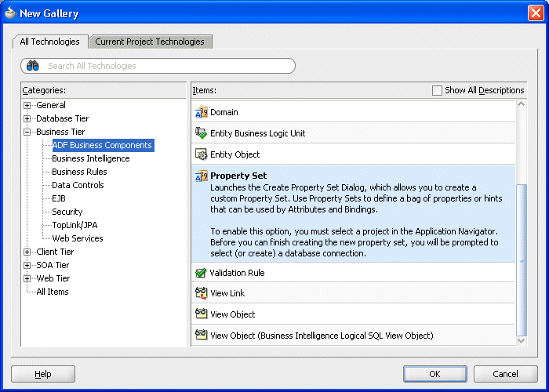This screenshot has height=392, width=549.
Task: Select Business Rules category
Action: 79,172
